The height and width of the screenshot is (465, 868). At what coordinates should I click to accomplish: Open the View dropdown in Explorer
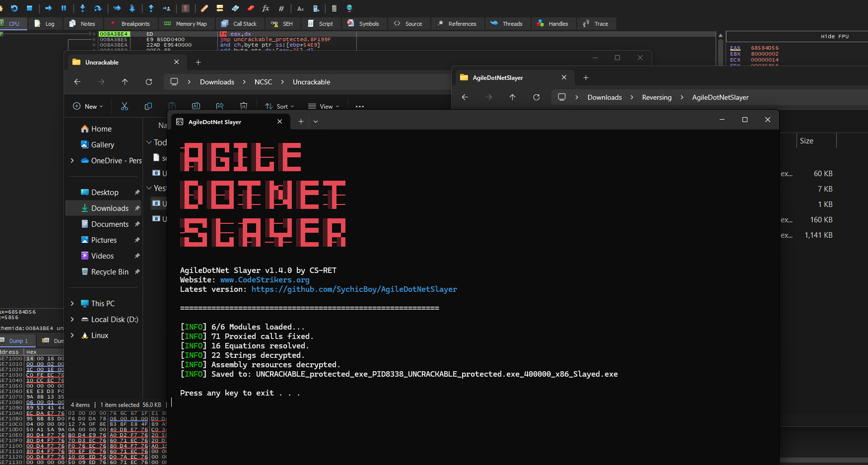(x=324, y=106)
